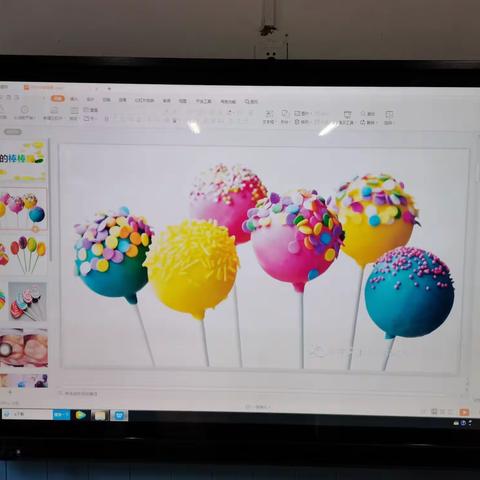The width and height of the screenshot is (480, 480).
Task: Open the orange highlighted Home ribbon tab
Action: pyautogui.click(x=58, y=98)
